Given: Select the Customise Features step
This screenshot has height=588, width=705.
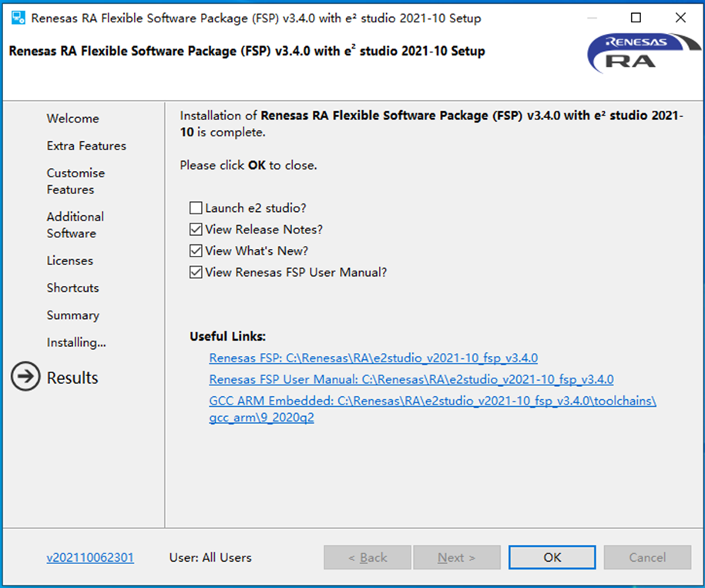Looking at the screenshot, I should [76, 181].
